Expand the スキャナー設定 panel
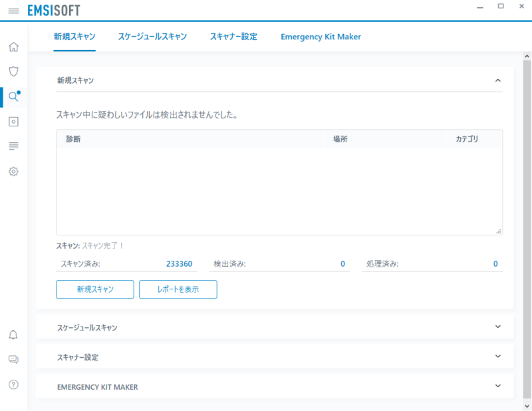This screenshot has width=532, height=411. [497, 356]
